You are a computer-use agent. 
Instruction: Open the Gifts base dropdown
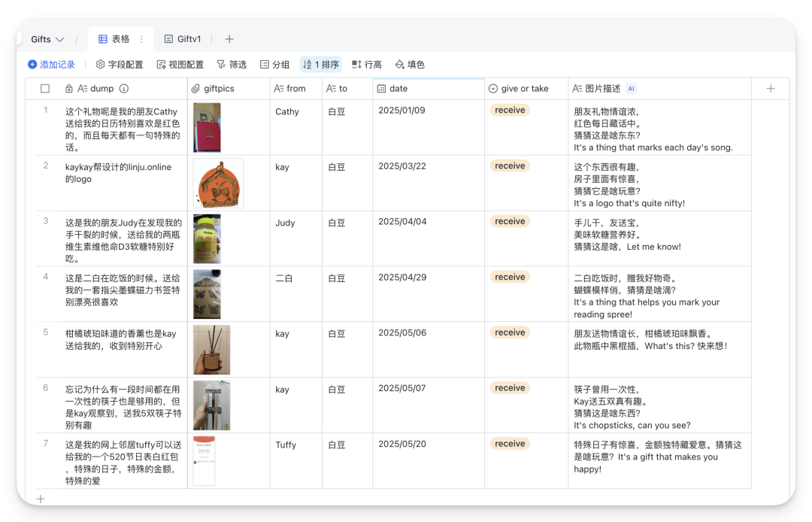point(47,39)
